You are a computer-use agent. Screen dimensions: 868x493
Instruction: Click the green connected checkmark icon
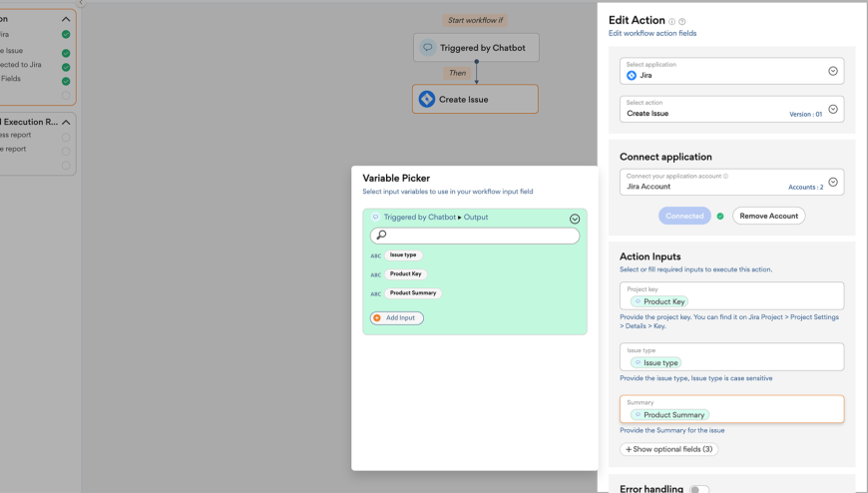pyautogui.click(x=720, y=216)
